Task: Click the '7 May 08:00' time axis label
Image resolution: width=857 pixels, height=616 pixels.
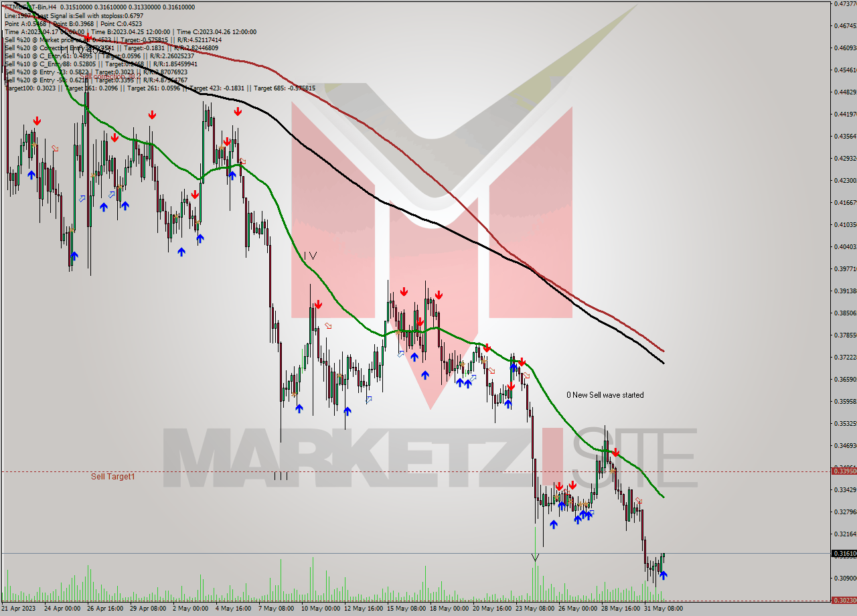Action: coord(277,609)
